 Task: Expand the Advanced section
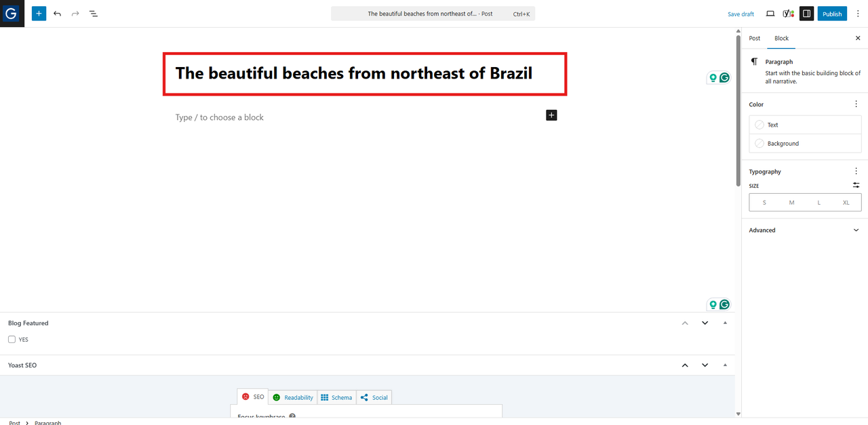coord(804,230)
